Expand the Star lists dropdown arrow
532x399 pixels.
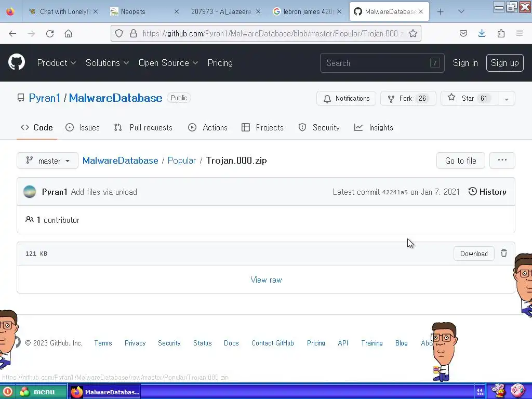click(506, 99)
